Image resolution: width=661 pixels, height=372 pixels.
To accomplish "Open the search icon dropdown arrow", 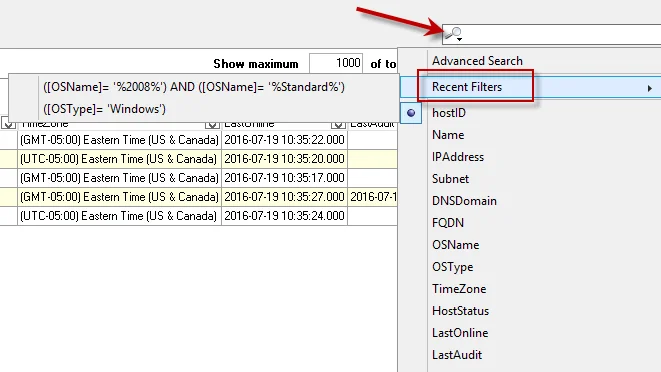I will pos(459,39).
